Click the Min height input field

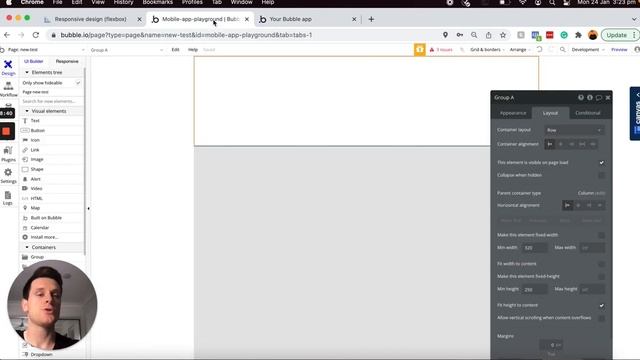tap(535, 289)
